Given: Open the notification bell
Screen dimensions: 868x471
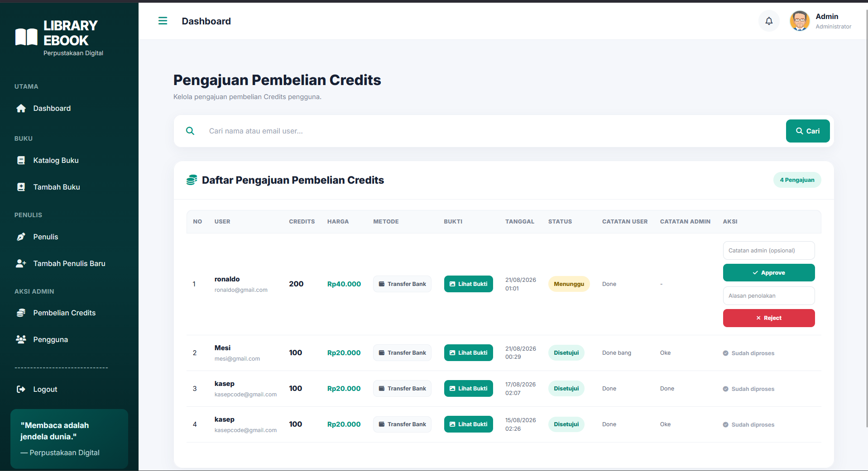Looking at the screenshot, I should [769, 21].
